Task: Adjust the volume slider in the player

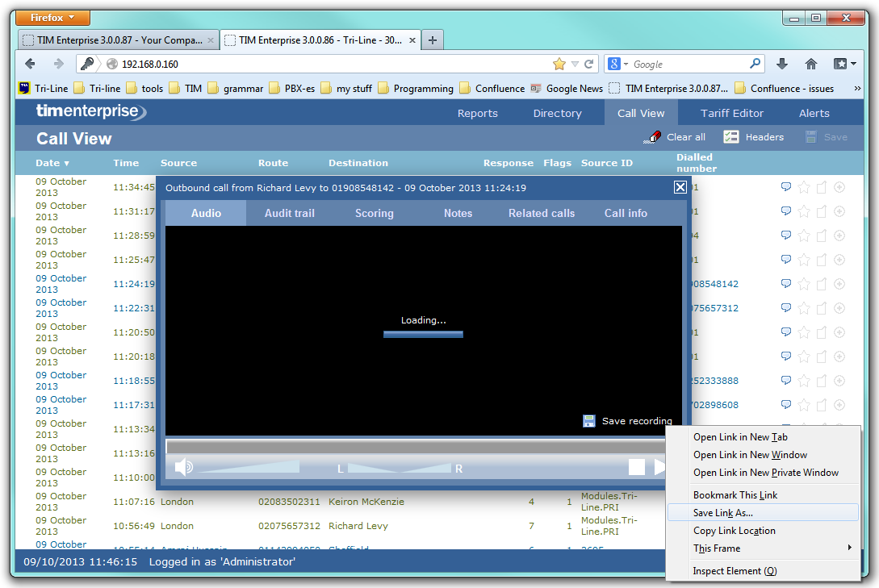Action: point(249,467)
